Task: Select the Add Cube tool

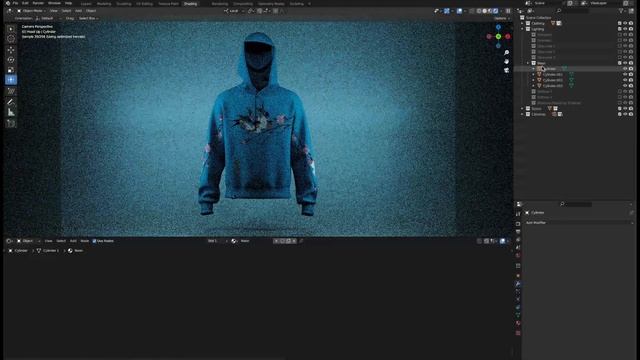Action: coord(11,123)
